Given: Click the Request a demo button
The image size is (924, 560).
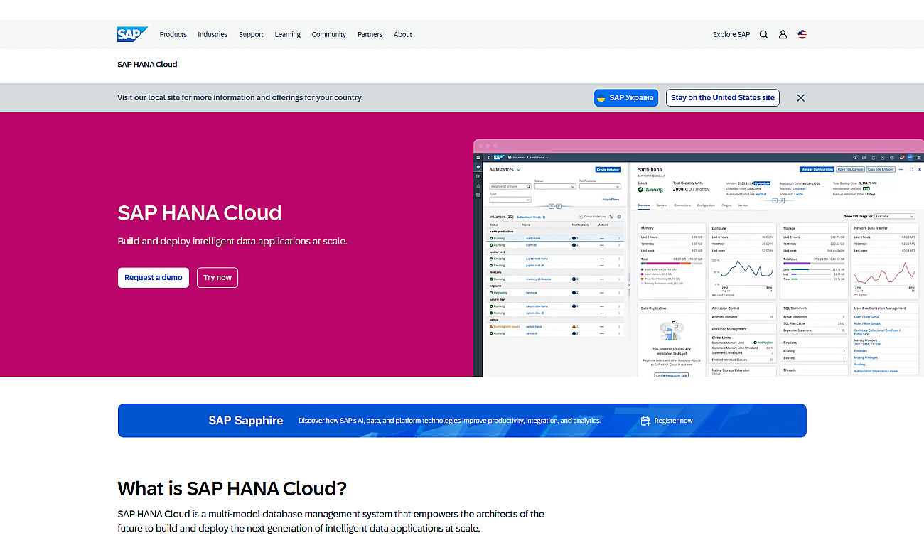Looking at the screenshot, I should point(154,277).
